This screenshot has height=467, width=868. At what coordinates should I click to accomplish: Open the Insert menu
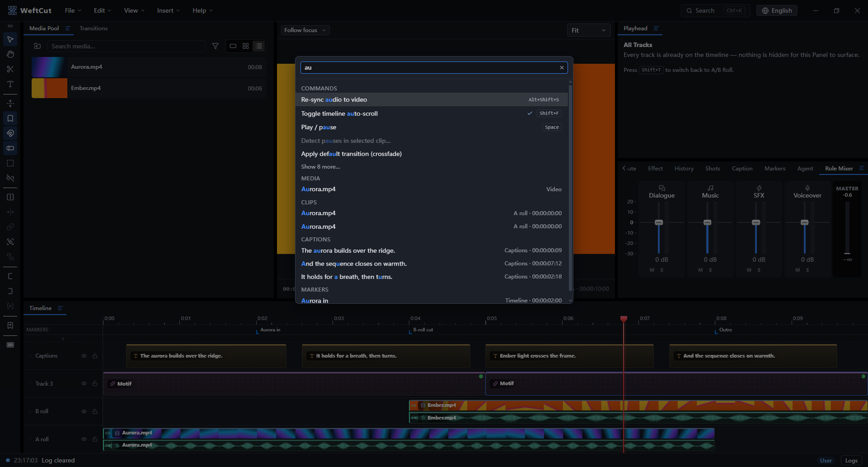pos(169,10)
